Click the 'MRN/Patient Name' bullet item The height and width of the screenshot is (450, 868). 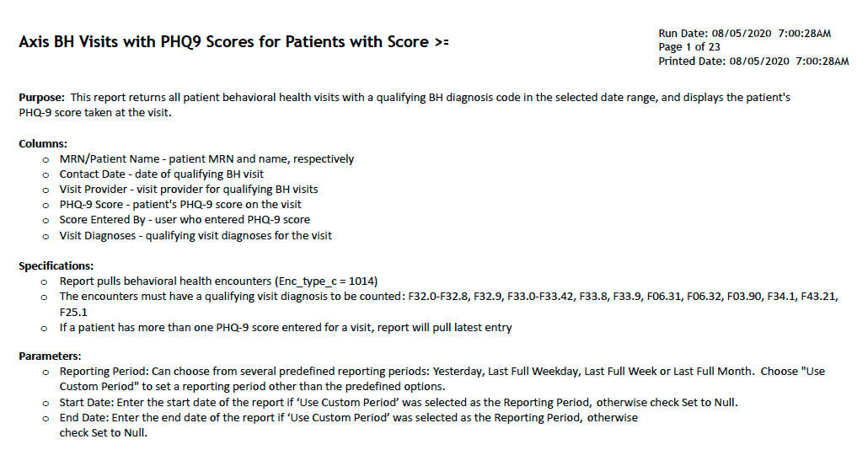206,159
